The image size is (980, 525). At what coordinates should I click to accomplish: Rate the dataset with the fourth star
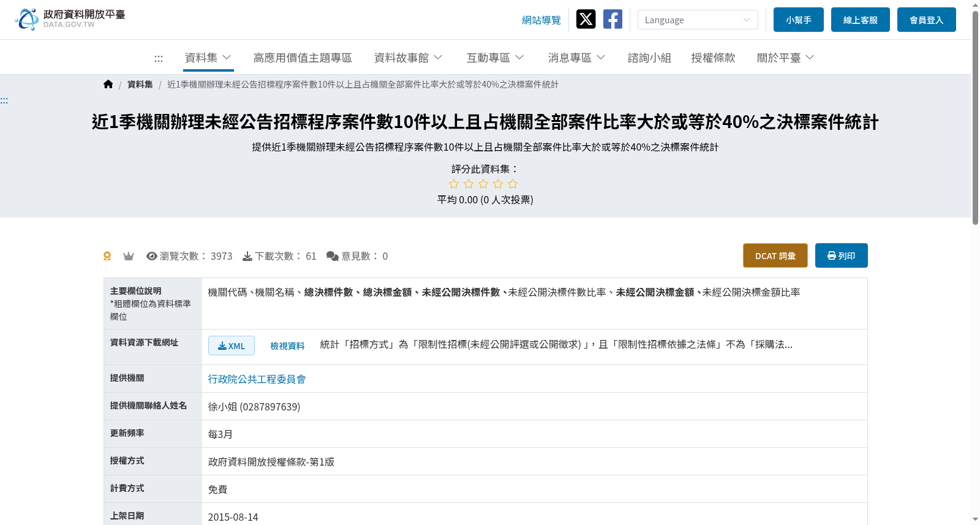498,184
